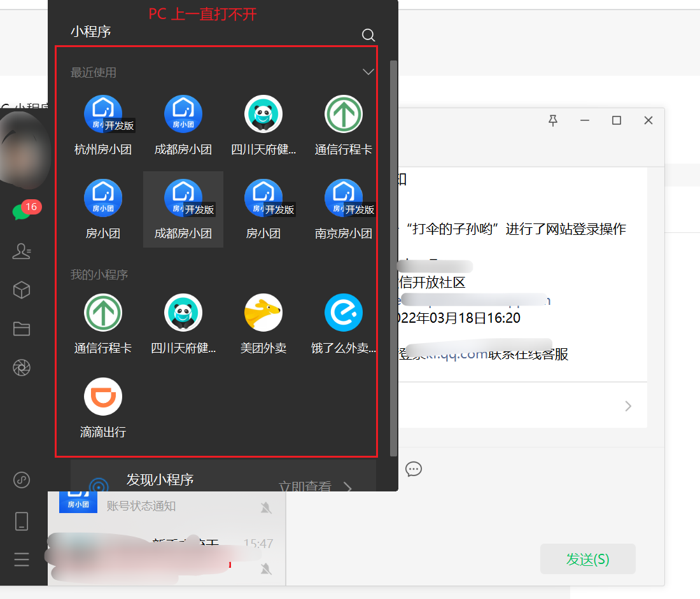The image size is (700, 599).
Task: Open 通信行程卡 under 我的小程序
Action: pyautogui.click(x=103, y=324)
